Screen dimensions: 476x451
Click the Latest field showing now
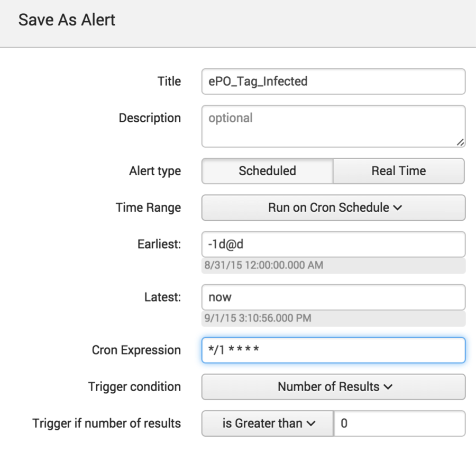point(333,297)
